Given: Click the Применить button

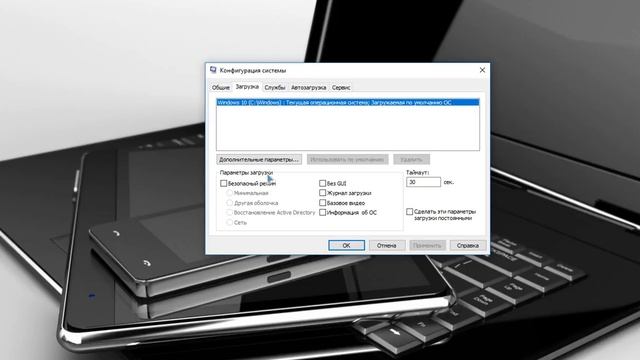Looking at the screenshot, I should click(x=427, y=245).
